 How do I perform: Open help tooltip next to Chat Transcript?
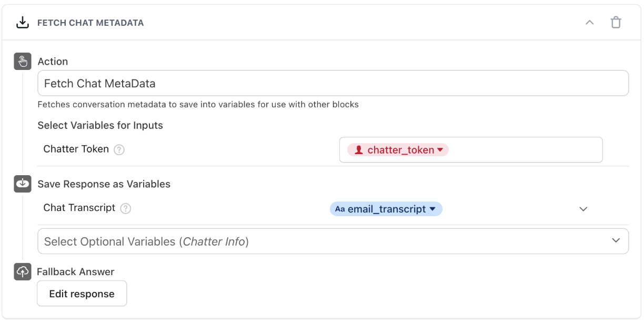[125, 209]
